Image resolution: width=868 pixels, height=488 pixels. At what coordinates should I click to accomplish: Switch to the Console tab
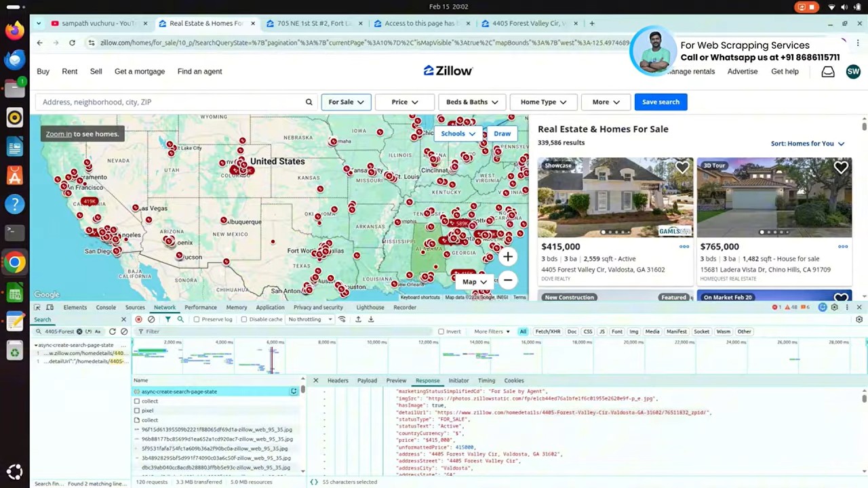106,308
